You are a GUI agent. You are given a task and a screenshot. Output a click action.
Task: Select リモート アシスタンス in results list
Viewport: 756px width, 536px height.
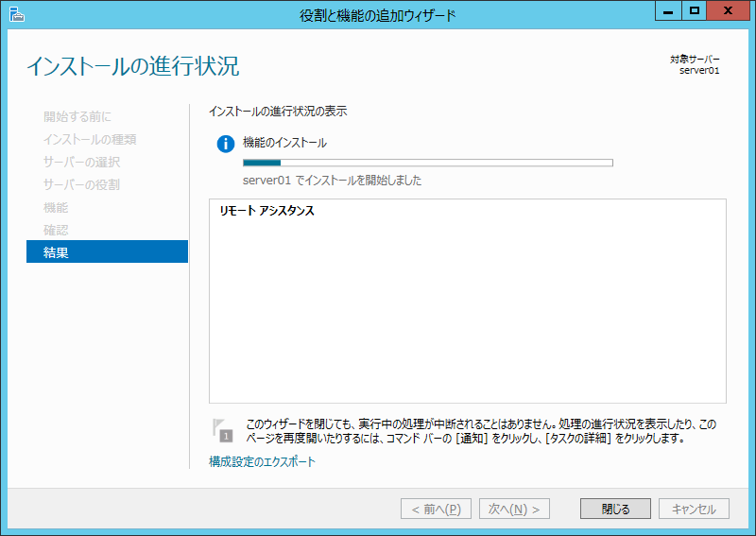(267, 212)
